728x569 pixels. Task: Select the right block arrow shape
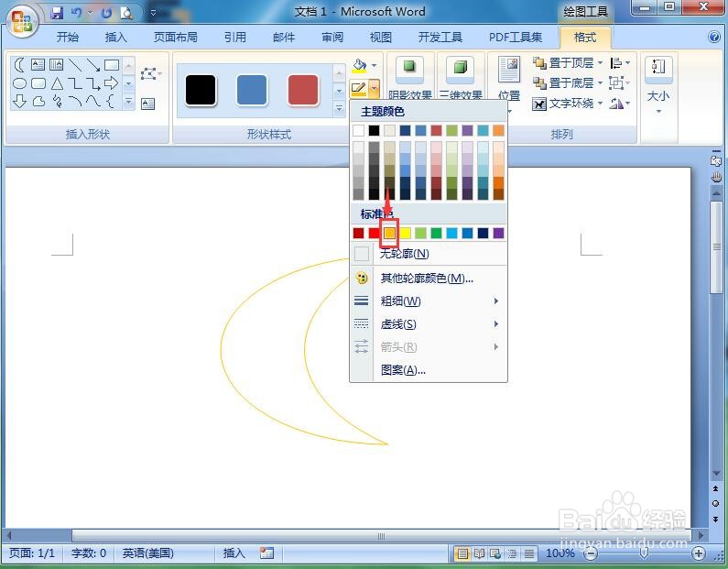pyautogui.click(x=112, y=83)
